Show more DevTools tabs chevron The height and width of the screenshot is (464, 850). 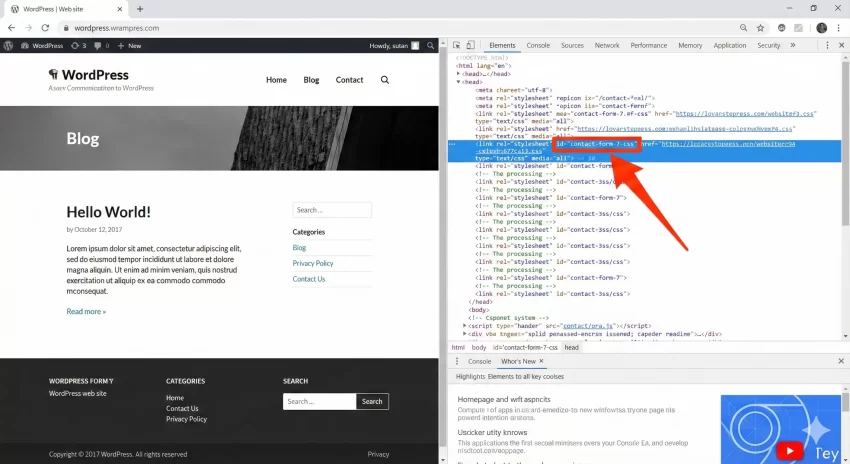pos(793,45)
